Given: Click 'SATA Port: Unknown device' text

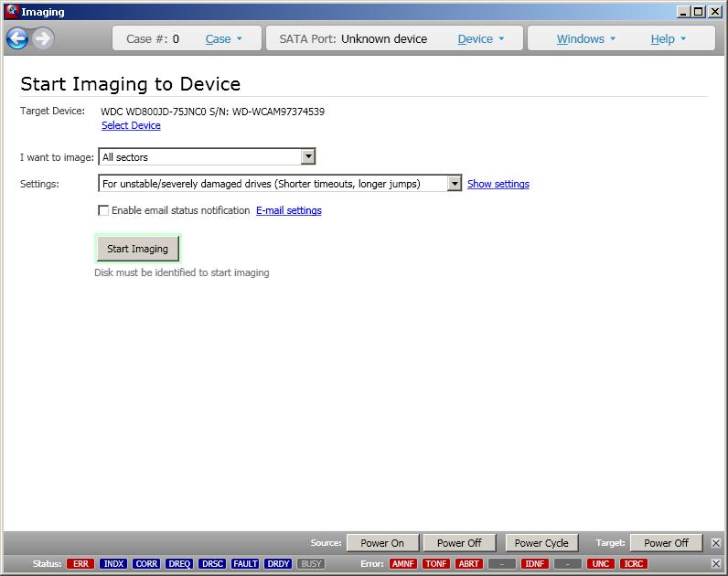Looking at the screenshot, I should tap(353, 39).
